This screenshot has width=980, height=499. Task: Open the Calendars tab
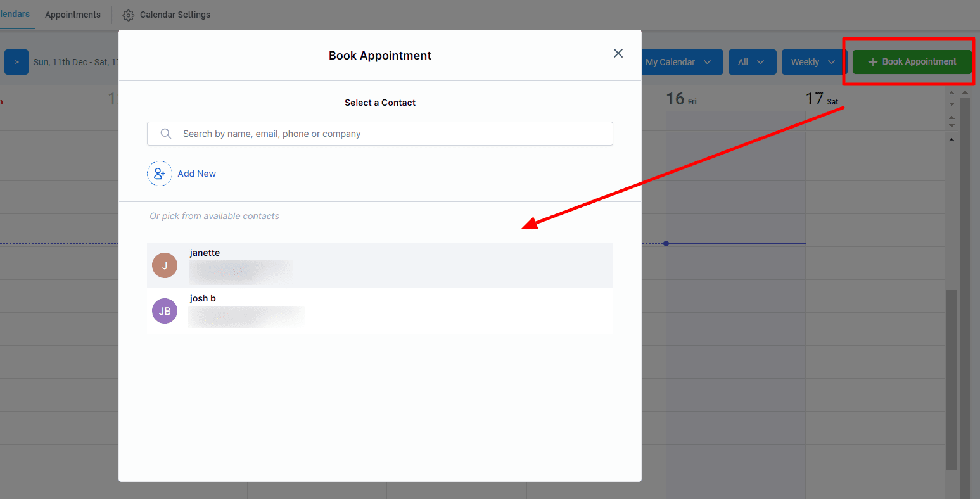point(15,14)
